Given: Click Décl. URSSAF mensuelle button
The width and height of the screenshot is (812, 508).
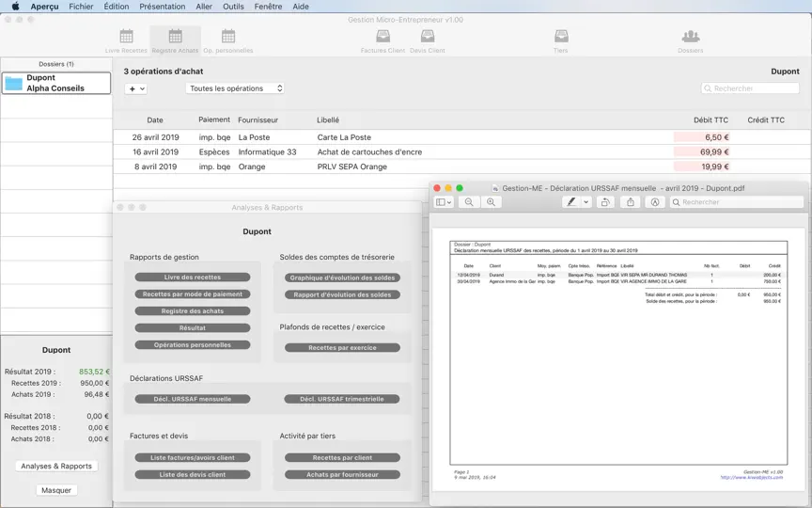Looking at the screenshot, I should click(193, 399).
